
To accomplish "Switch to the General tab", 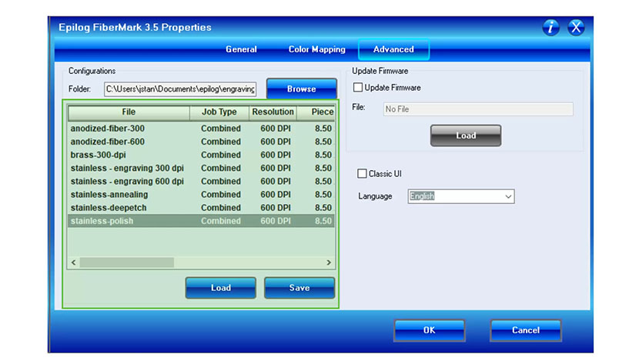I will (241, 49).
